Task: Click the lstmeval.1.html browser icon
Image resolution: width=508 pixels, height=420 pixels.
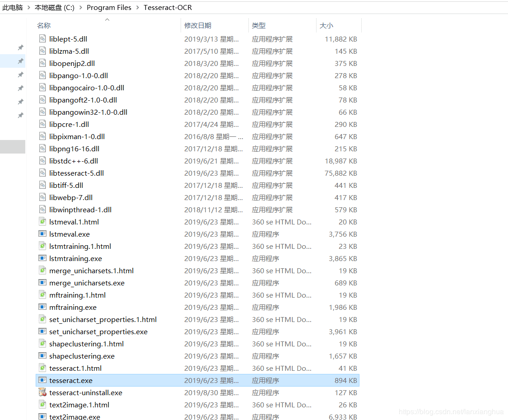Action: tap(42, 222)
